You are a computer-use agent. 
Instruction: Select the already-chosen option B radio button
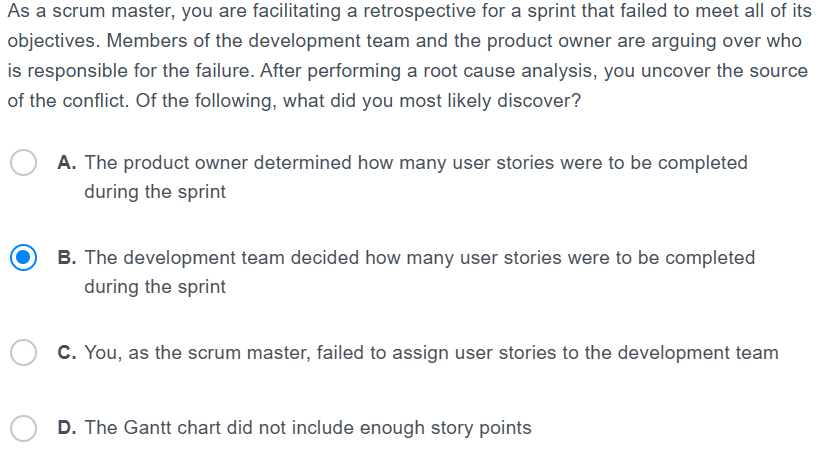(x=23, y=257)
